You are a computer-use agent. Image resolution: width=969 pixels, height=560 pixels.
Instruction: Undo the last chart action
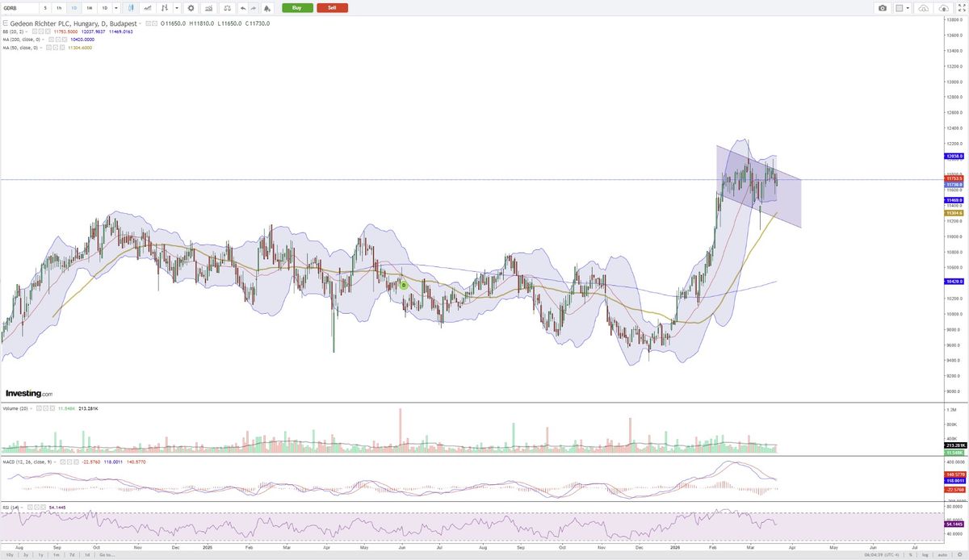click(242, 8)
